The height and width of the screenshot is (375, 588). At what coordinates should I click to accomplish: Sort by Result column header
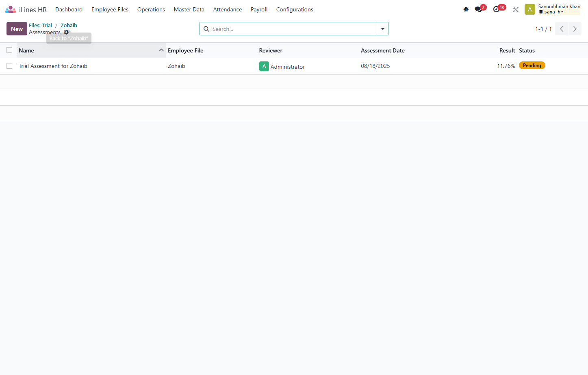coord(507,50)
